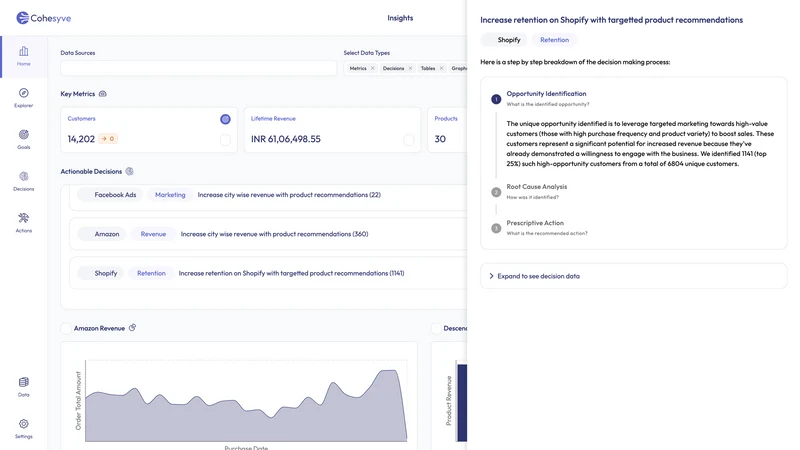
Task: Open the Decisions sidebar icon
Action: coord(23,181)
